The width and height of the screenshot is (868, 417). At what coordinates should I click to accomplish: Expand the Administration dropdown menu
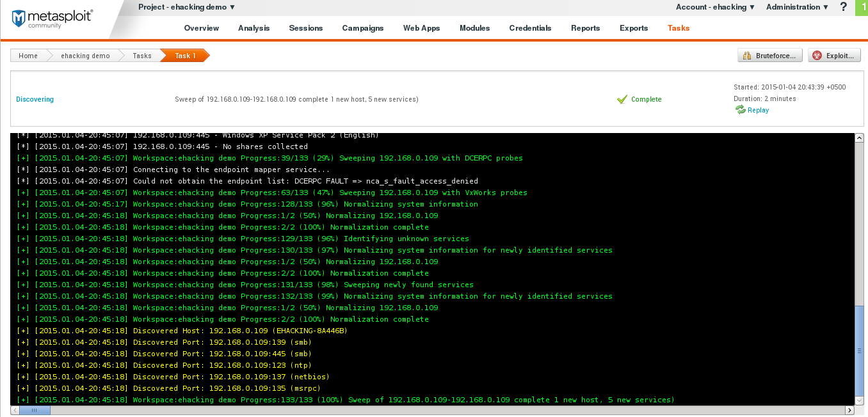point(796,7)
